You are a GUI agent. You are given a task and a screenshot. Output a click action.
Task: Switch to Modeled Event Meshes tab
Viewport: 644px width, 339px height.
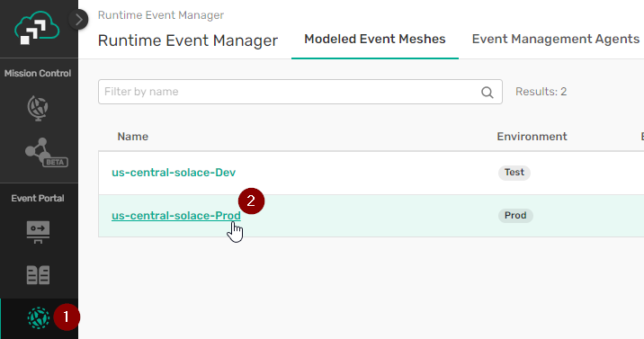pos(374,39)
